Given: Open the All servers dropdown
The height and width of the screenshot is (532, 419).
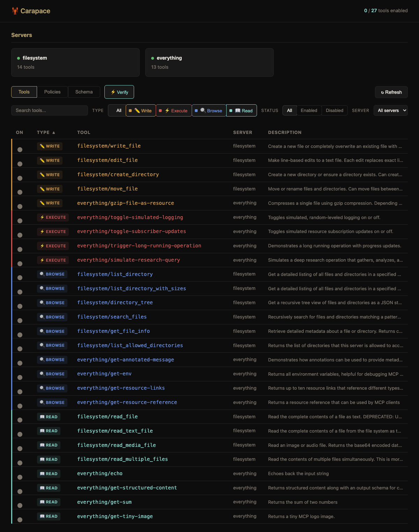Looking at the screenshot, I should tap(390, 111).
